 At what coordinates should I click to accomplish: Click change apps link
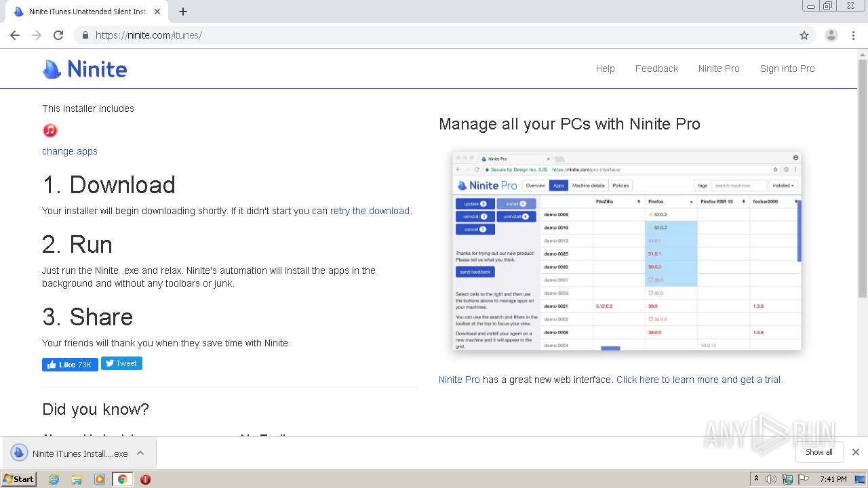pyautogui.click(x=70, y=151)
